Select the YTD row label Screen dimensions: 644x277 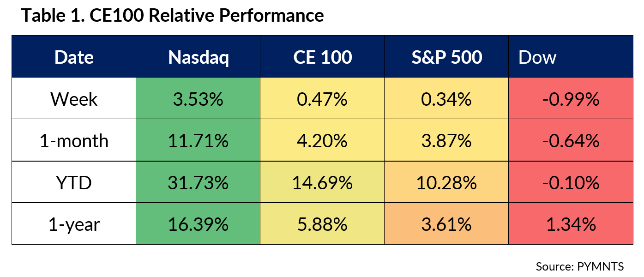coord(74,182)
